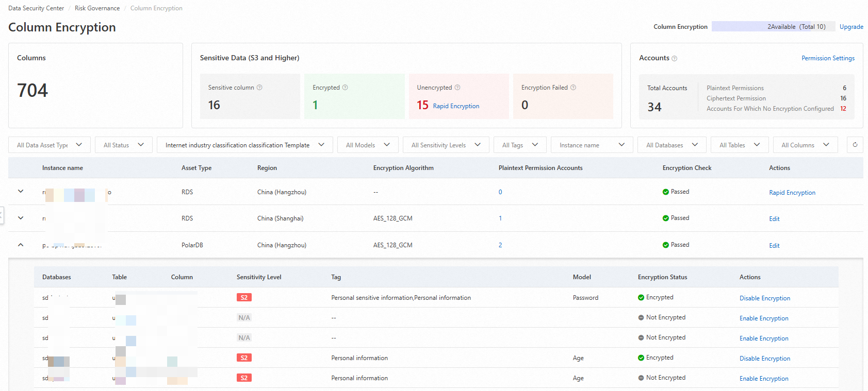Image resolution: width=868 pixels, height=391 pixels.
Task: Click the refresh icon beside filters
Action: pyautogui.click(x=855, y=145)
